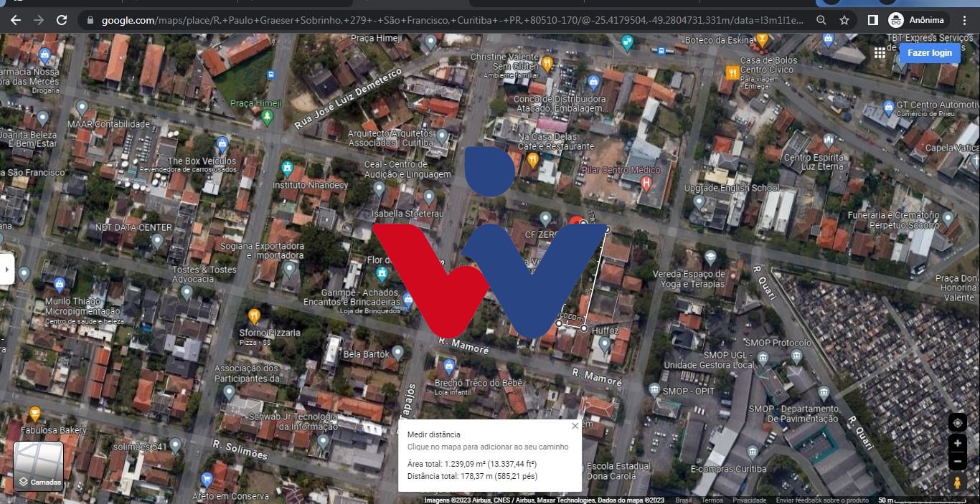This screenshot has height=504, width=980.
Task: Click the MAAR Contabilidade pin
Action: (82, 108)
